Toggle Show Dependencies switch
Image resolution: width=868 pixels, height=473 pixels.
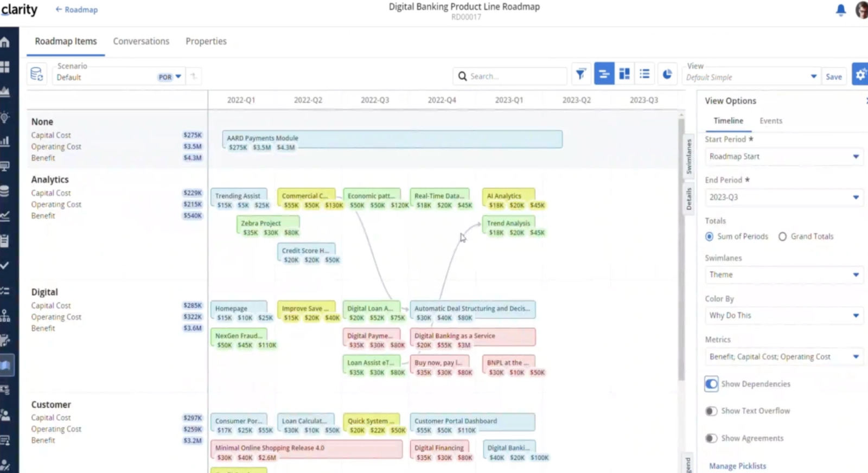pos(711,383)
